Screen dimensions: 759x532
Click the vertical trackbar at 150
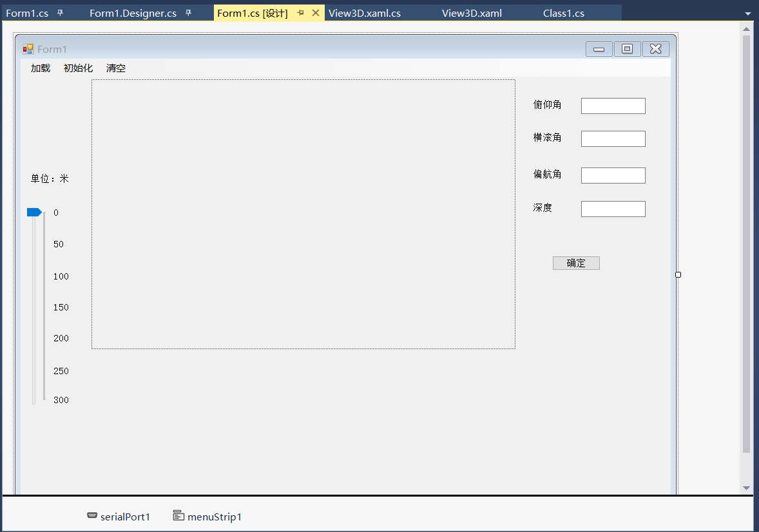34,307
